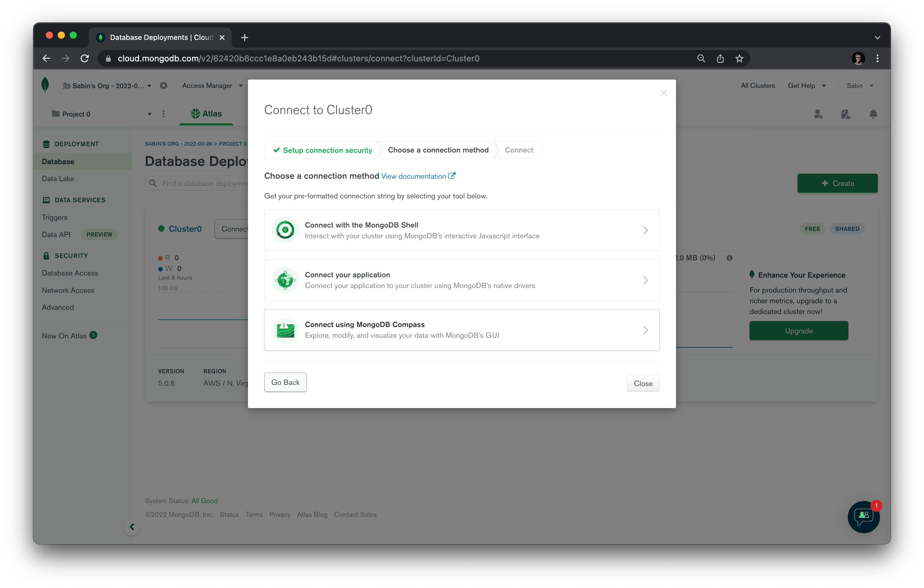This screenshot has width=924, height=588.
Task: Click the browser address bar URL
Action: tap(298, 58)
